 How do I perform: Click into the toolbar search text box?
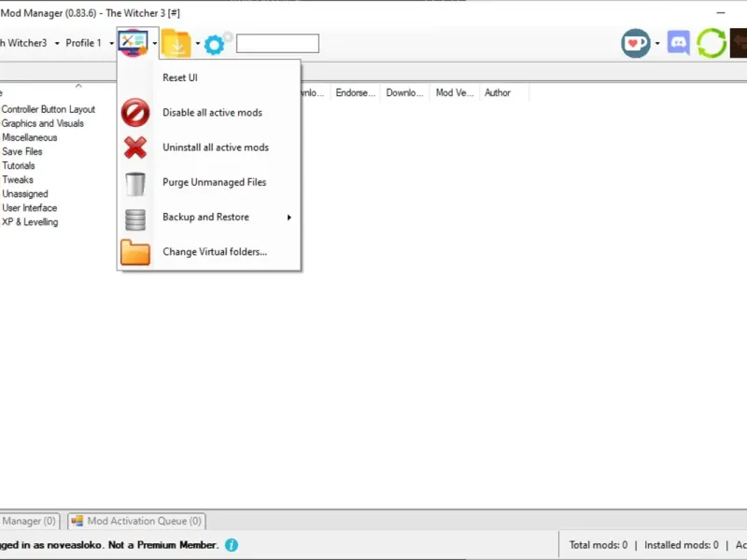277,44
